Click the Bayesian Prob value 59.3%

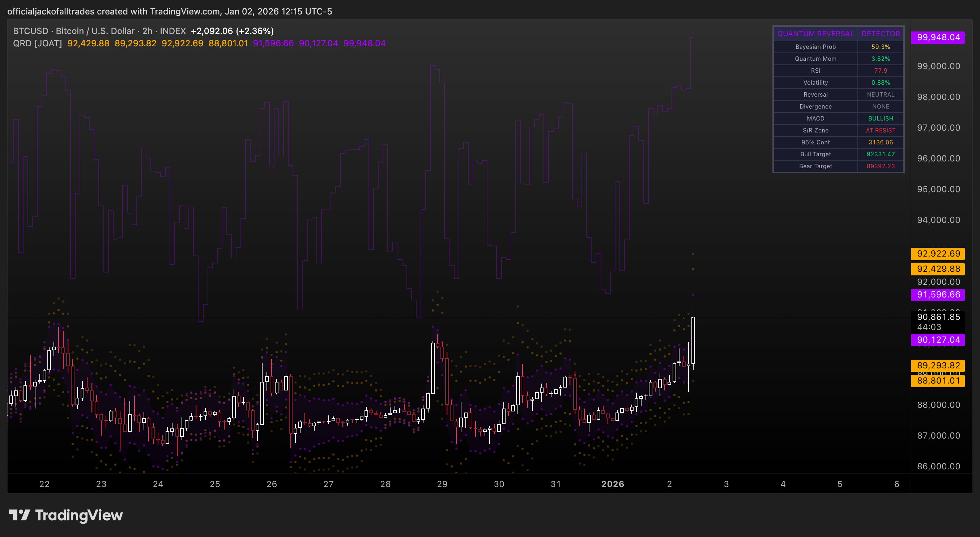point(880,46)
